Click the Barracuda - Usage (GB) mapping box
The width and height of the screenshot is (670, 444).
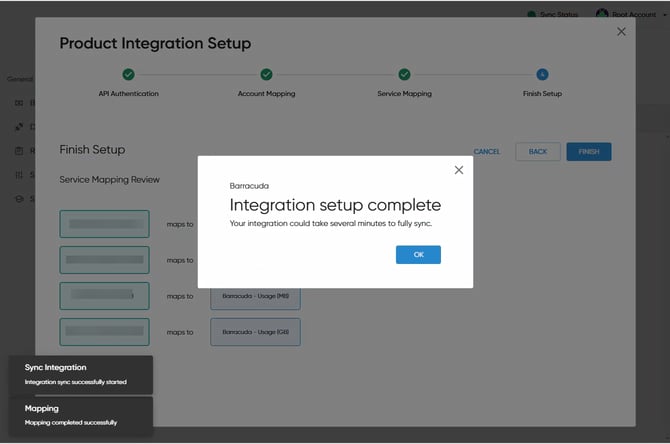(255, 332)
